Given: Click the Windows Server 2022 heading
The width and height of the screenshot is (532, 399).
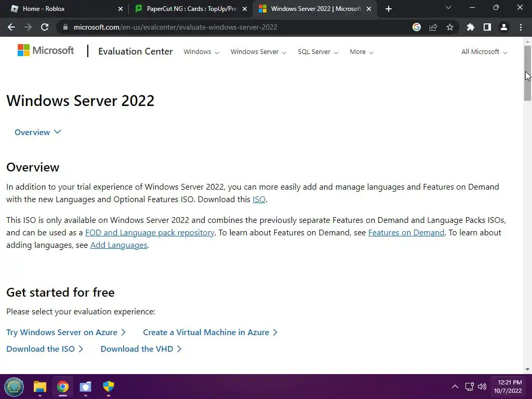Looking at the screenshot, I should [81, 101].
